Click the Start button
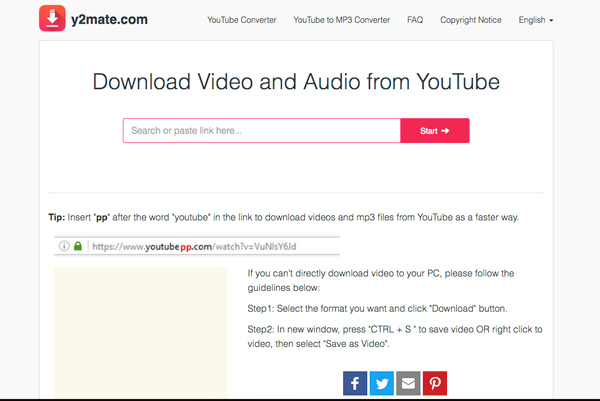This screenshot has height=401, width=600. (435, 130)
